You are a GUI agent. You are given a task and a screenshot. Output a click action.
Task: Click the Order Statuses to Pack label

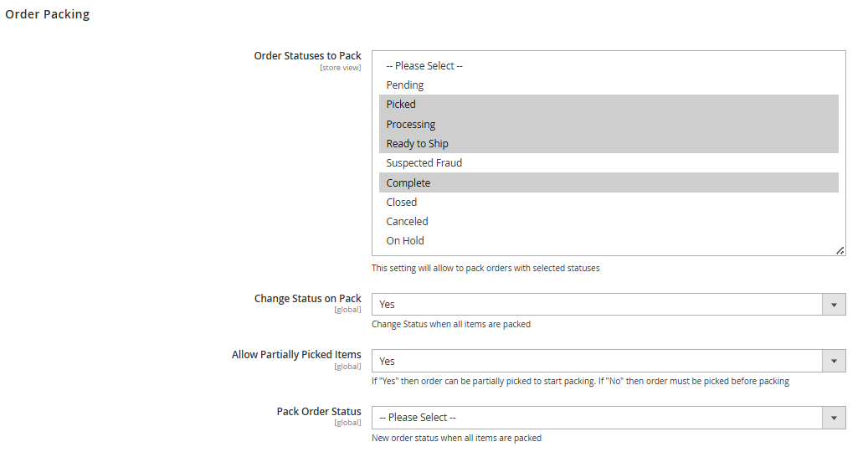point(308,56)
